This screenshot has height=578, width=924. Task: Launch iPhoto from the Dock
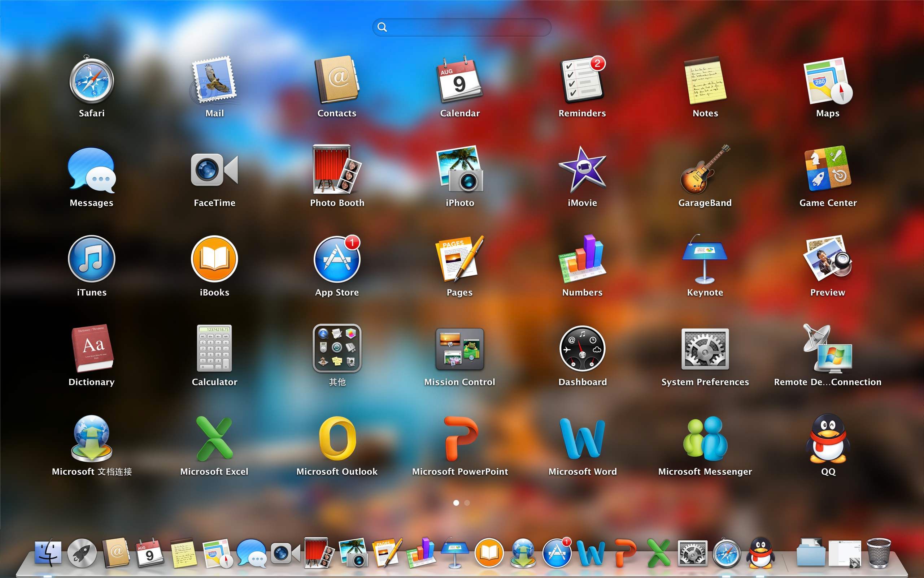click(x=353, y=553)
